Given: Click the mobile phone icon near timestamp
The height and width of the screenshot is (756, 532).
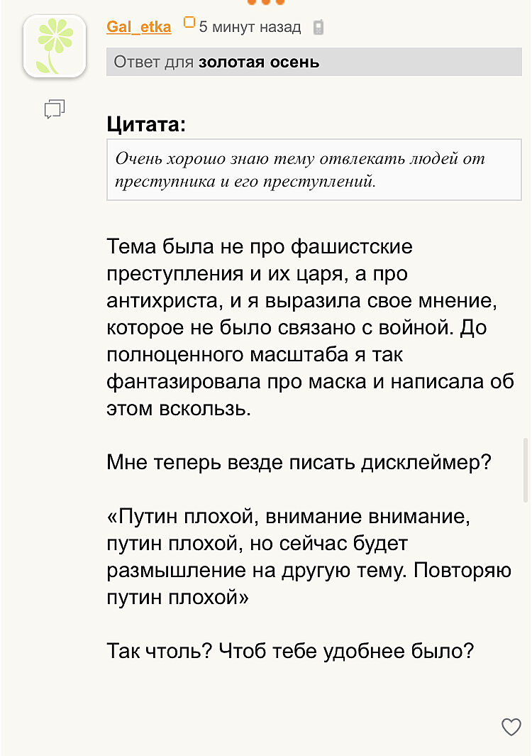Looking at the screenshot, I should pos(318,28).
